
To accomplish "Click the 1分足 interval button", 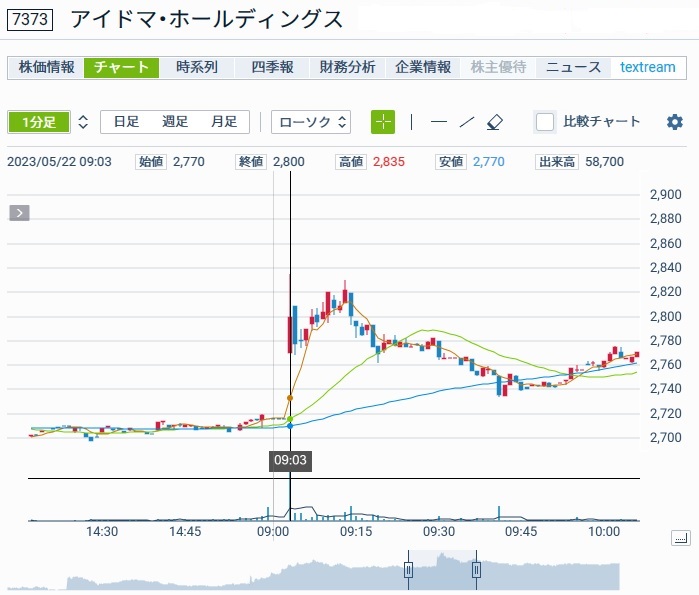I will click(39, 122).
